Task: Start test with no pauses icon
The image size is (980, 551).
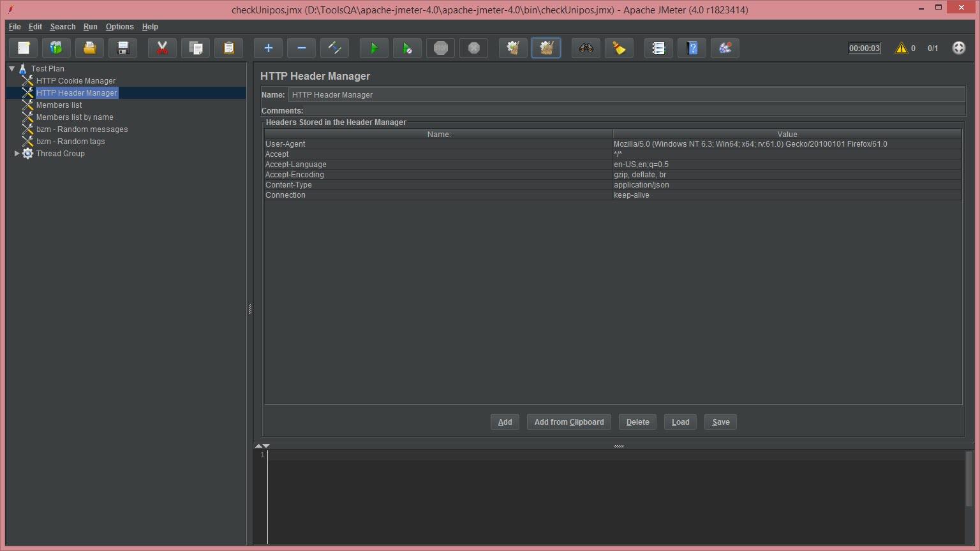Action: coord(408,48)
